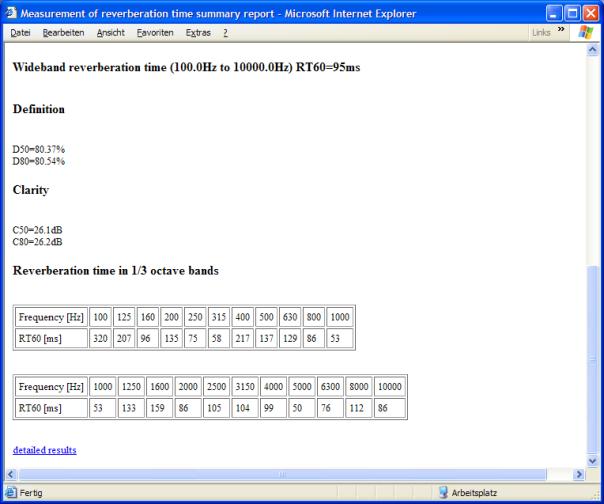Open the Favoriten menu
Image resolution: width=604 pixels, height=504 pixels.
154,33
